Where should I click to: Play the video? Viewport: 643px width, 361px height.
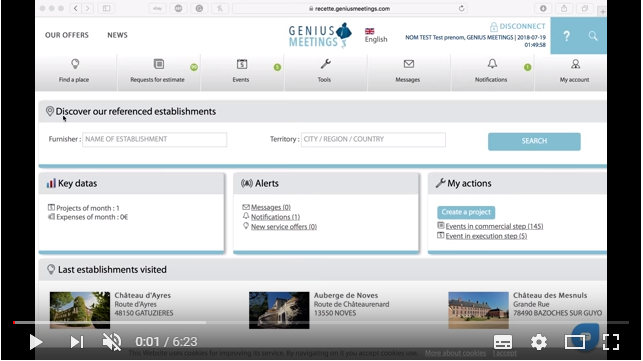[x=36, y=342]
